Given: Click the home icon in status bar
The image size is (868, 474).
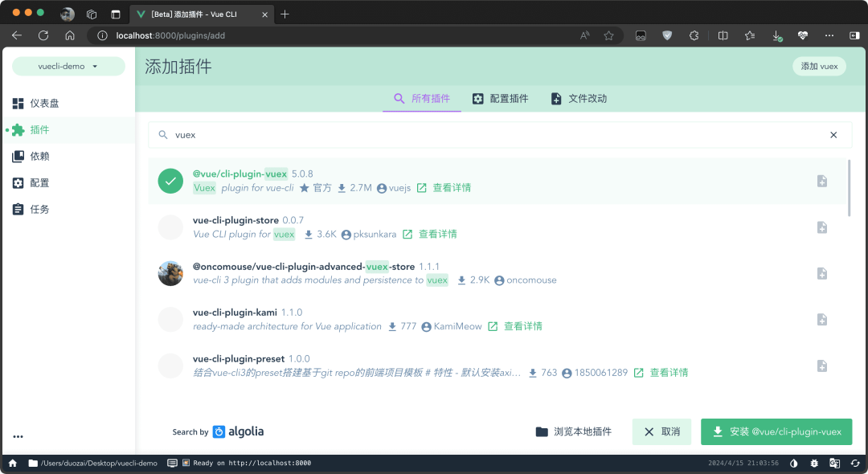Looking at the screenshot, I should (13, 464).
